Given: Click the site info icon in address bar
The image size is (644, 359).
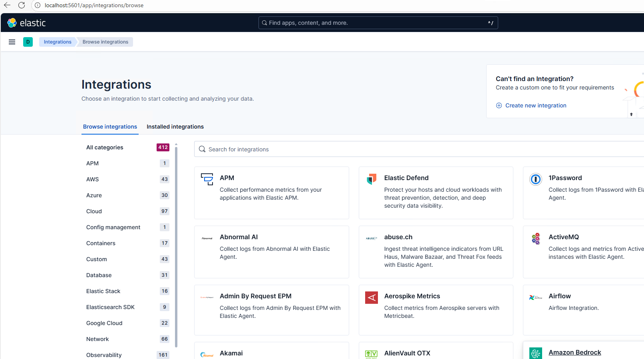Looking at the screenshot, I should point(38,5).
